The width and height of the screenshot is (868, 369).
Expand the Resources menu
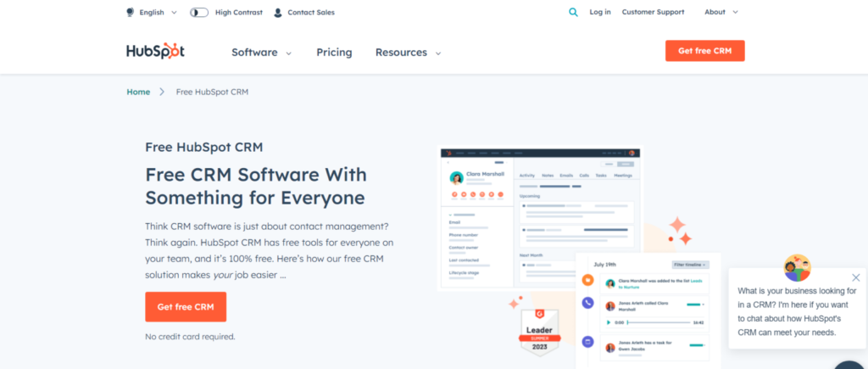point(408,53)
